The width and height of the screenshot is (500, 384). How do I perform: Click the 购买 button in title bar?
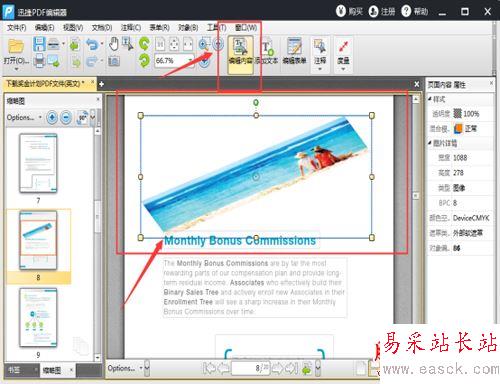[349, 11]
